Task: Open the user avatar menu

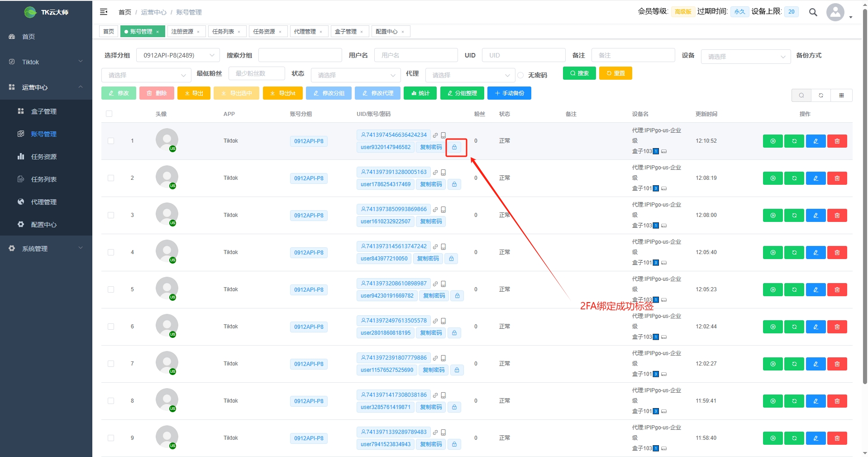Action: coord(835,12)
